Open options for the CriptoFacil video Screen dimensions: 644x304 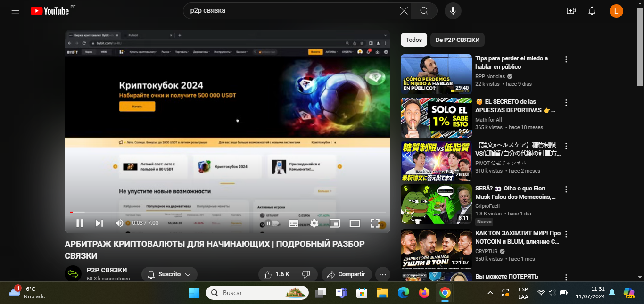coord(566,189)
